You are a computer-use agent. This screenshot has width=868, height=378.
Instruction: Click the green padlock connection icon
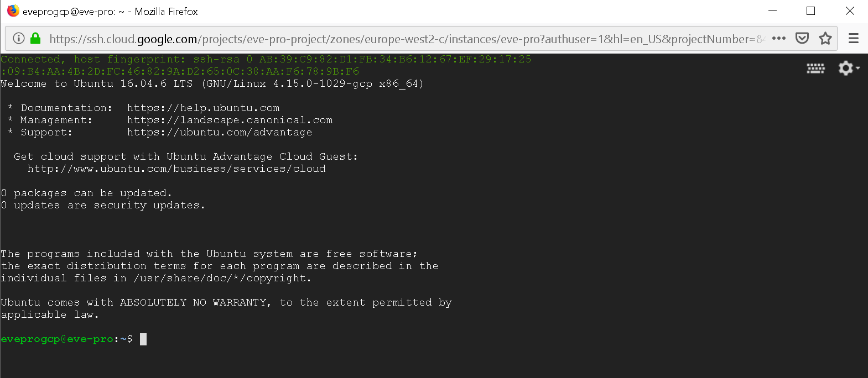35,38
